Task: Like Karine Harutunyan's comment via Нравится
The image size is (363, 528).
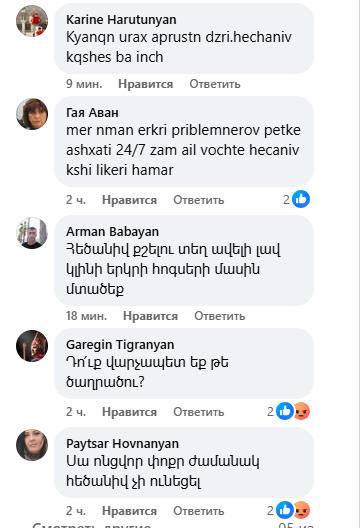Action: click(145, 84)
